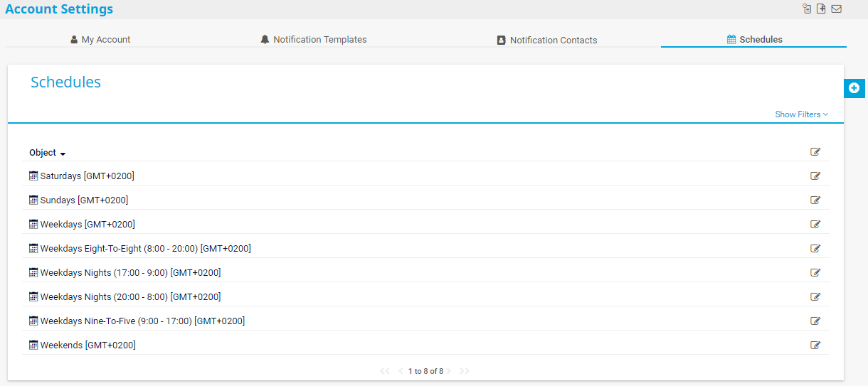Viewport: 868px width, 386px height.
Task: Select Weekdays Nights (20:00 - 8:00) entry
Action: click(x=130, y=297)
